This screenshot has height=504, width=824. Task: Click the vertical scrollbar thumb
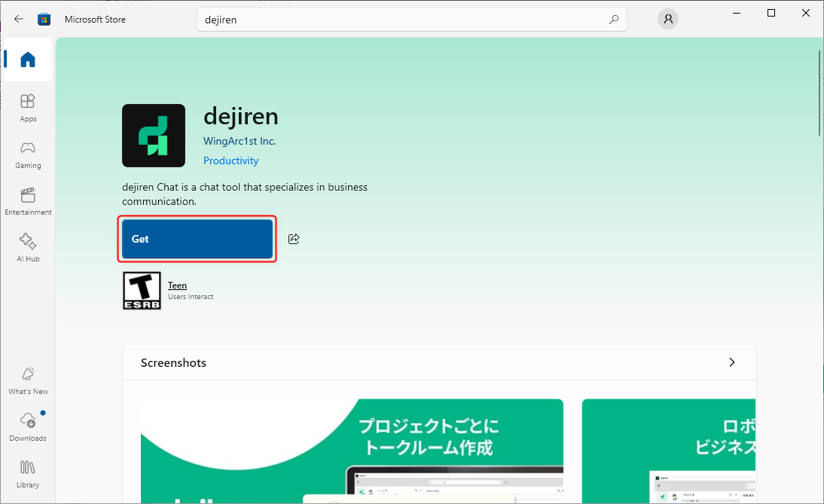819,93
